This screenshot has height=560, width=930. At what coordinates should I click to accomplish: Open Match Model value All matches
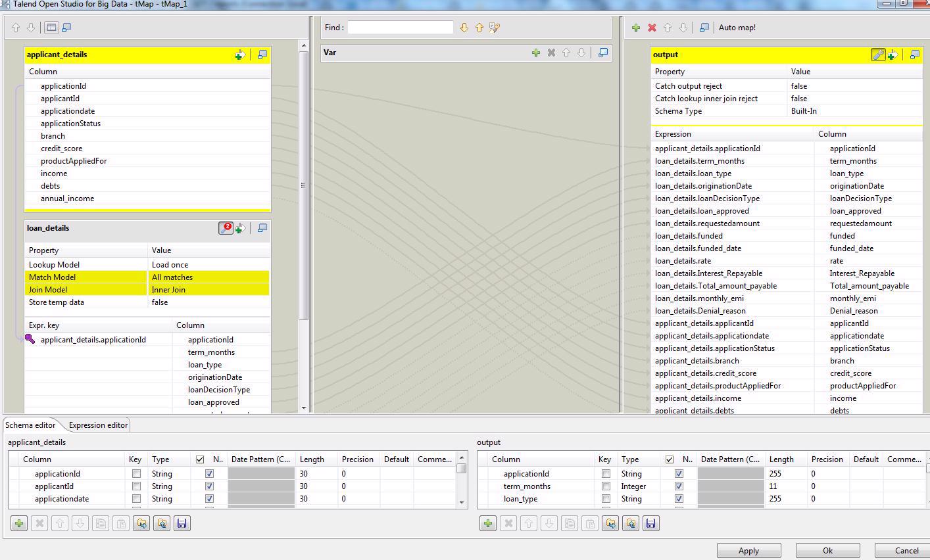[x=208, y=277]
